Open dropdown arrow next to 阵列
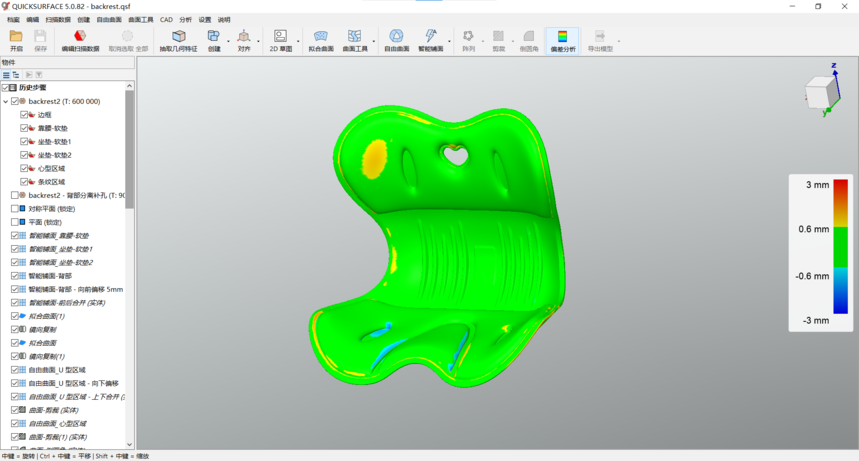The image size is (859, 461). tap(483, 41)
